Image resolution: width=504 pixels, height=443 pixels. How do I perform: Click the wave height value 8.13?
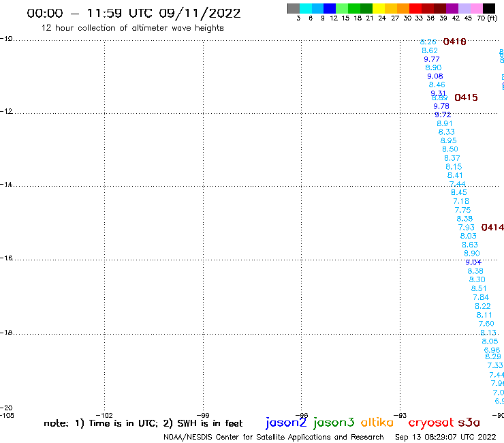488,333
